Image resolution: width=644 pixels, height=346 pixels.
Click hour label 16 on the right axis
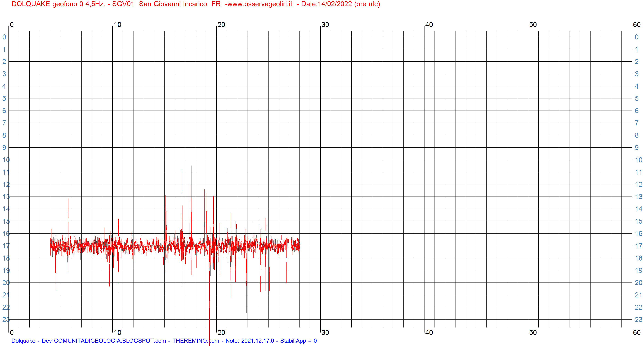pyautogui.click(x=638, y=234)
